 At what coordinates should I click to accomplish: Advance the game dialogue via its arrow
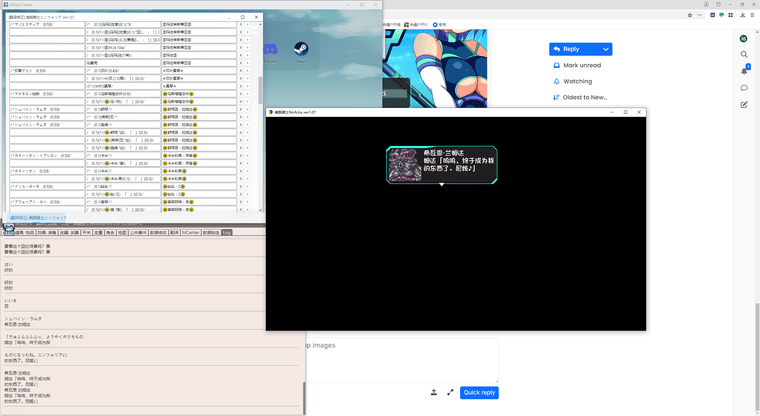point(442,185)
